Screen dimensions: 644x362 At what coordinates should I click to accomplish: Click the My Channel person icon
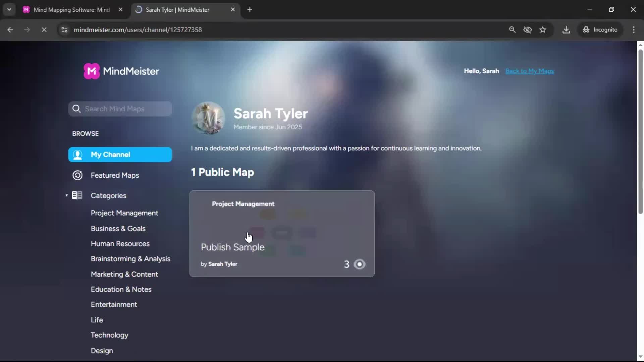(77, 155)
